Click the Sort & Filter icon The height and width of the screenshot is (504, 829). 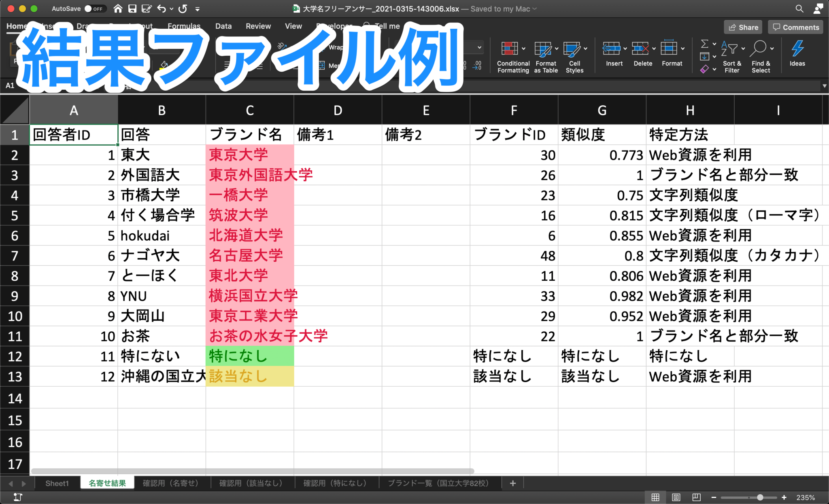[729, 49]
